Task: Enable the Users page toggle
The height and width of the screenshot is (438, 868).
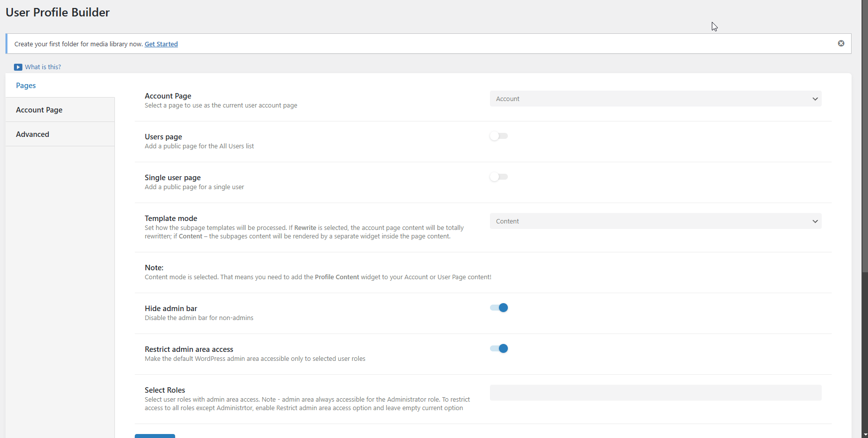Action: 498,136
